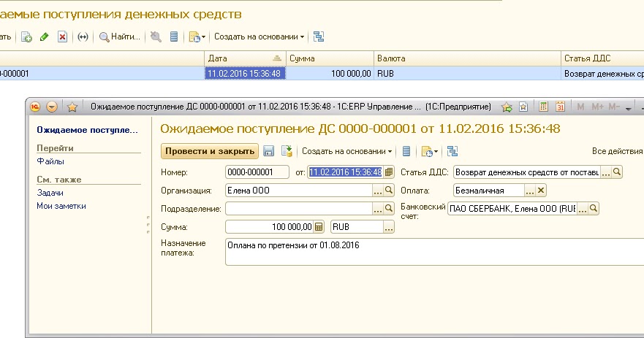This screenshot has height=338, width=644.
Task: Open Статья ДДС item with magnifier icon
Action: 616,172
